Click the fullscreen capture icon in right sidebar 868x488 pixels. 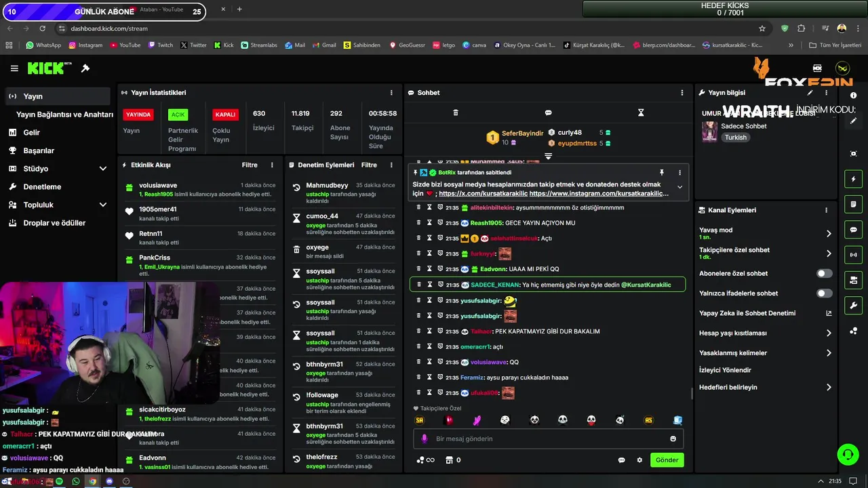coord(854,154)
